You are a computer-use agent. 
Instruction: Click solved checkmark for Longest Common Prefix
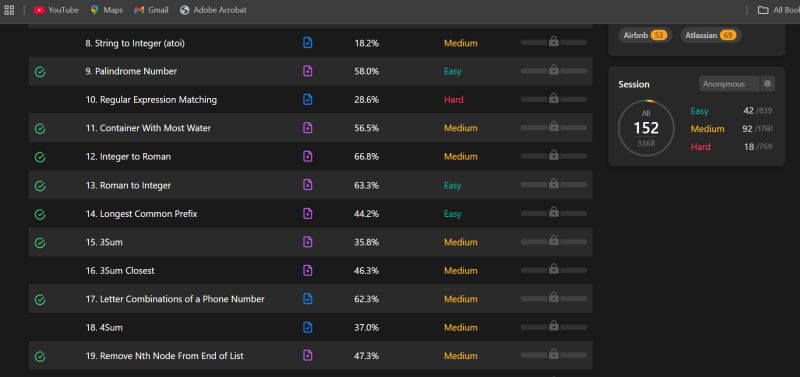click(40, 215)
